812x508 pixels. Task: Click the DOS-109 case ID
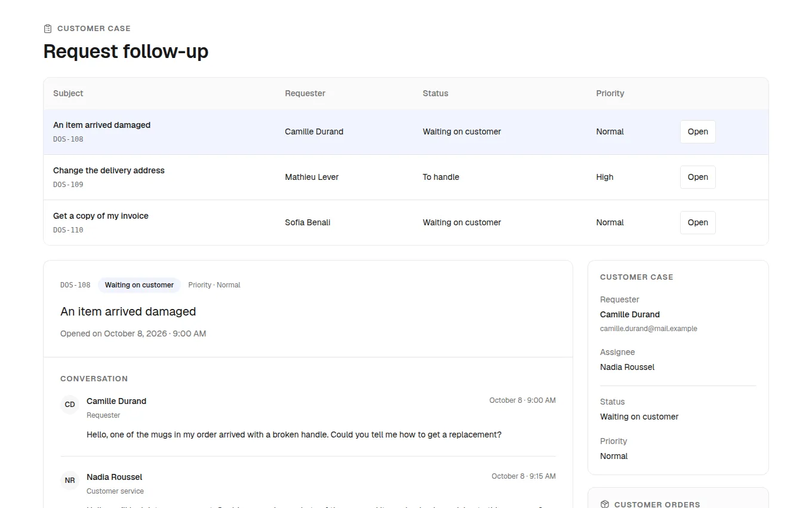tap(68, 185)
